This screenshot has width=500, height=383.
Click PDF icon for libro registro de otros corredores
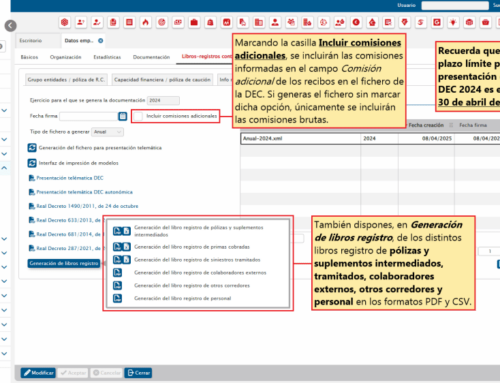pos(117,286)
